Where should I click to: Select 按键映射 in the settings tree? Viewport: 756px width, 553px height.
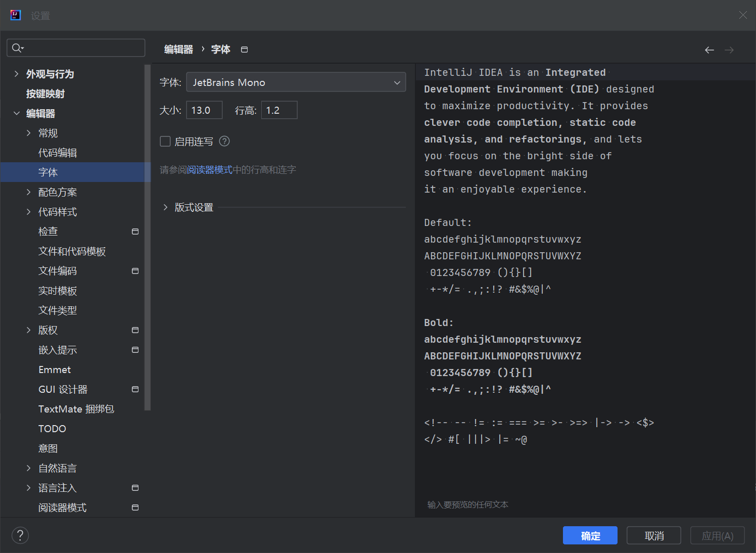coord(45,94)
